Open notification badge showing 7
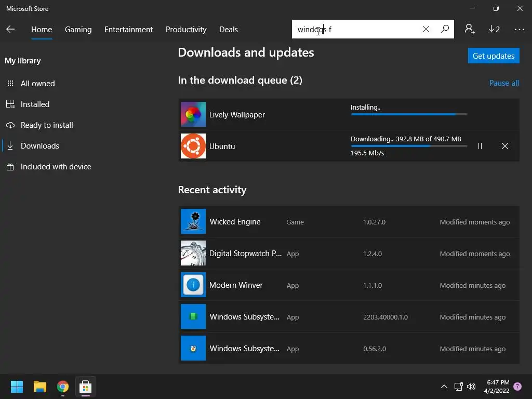This screenshot has height=399, width=532. [517, 387]
